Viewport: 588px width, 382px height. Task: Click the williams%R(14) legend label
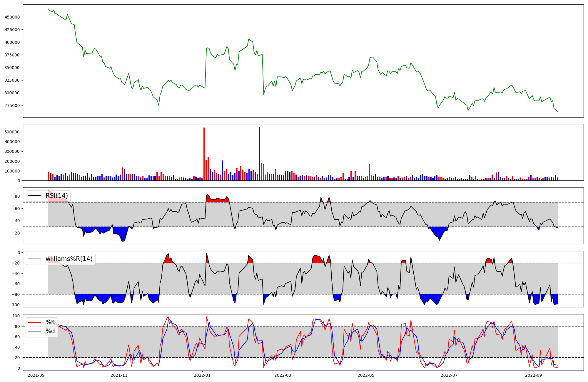[69, 259]
